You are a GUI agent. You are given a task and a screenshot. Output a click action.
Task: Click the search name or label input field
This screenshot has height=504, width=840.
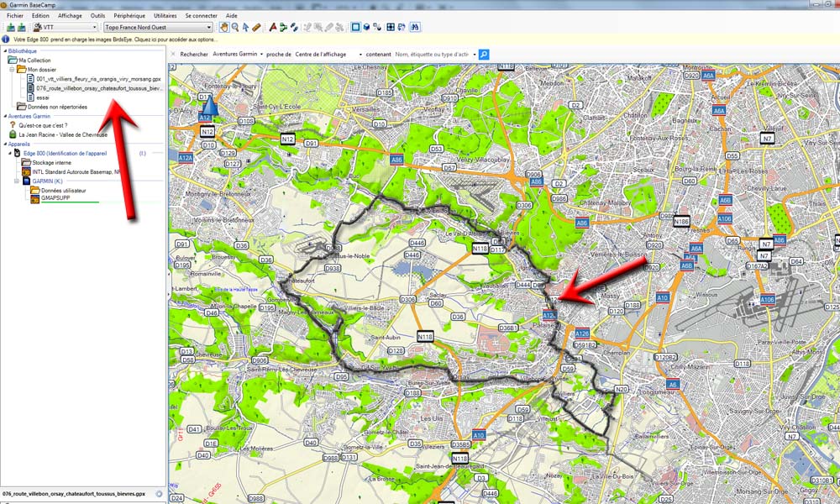(432, 55)
